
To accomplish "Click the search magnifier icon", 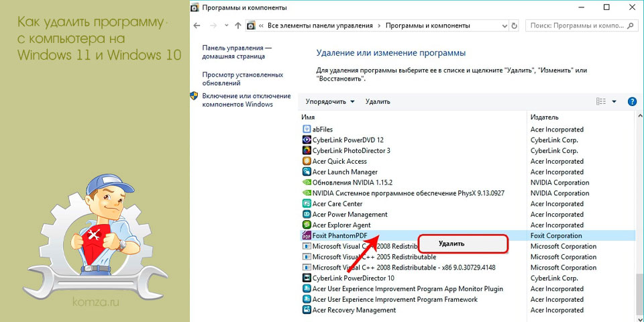I will [x=631, y=25].
